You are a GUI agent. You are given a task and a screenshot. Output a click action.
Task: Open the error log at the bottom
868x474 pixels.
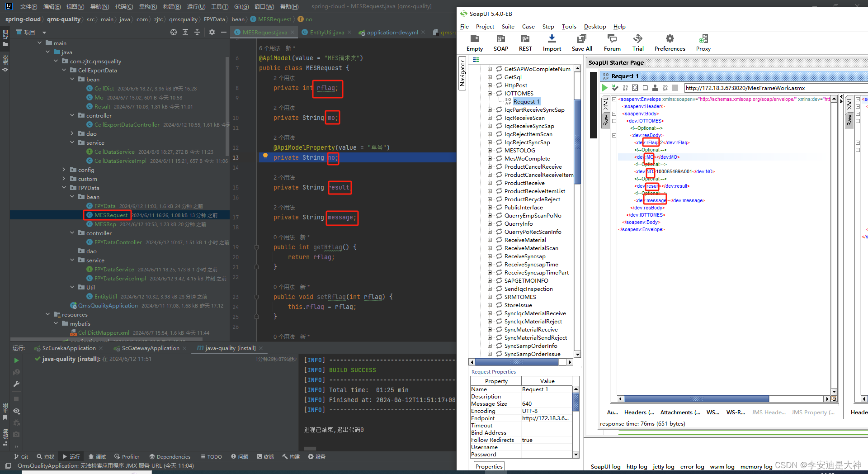pos(692,466)
